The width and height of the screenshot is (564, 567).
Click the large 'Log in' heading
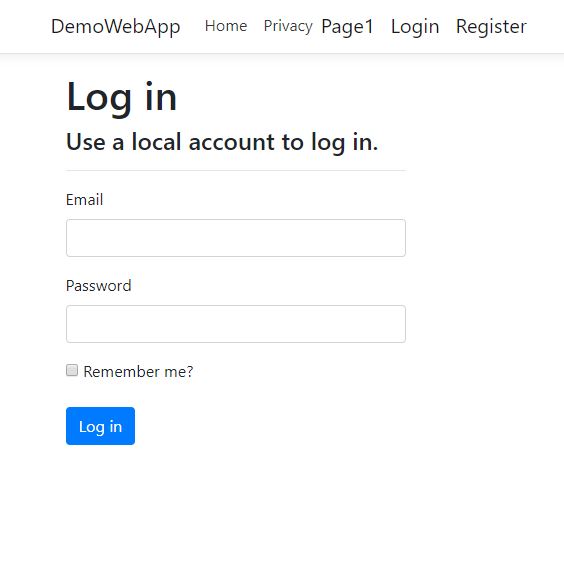coord(122,97)
